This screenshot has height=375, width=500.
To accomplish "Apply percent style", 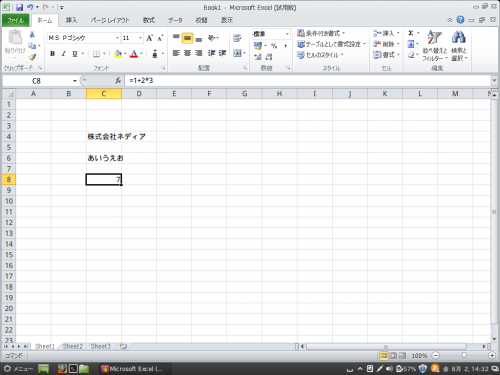I will 274,46.
